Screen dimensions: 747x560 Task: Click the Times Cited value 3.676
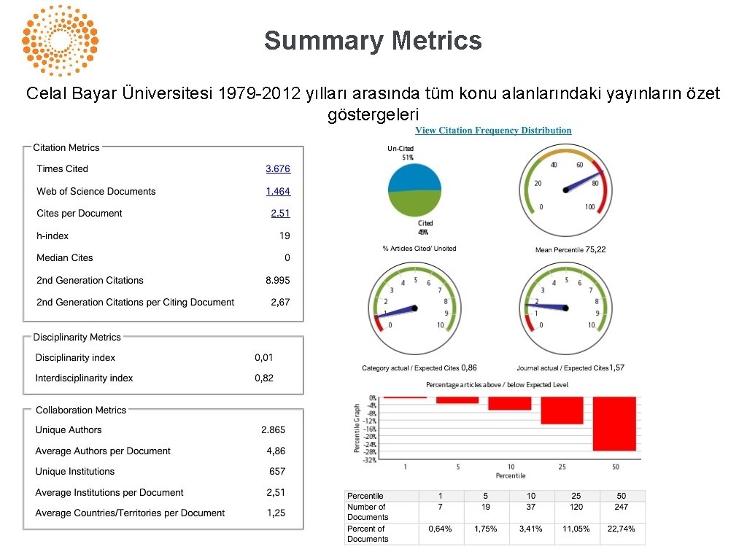[279, 168]
